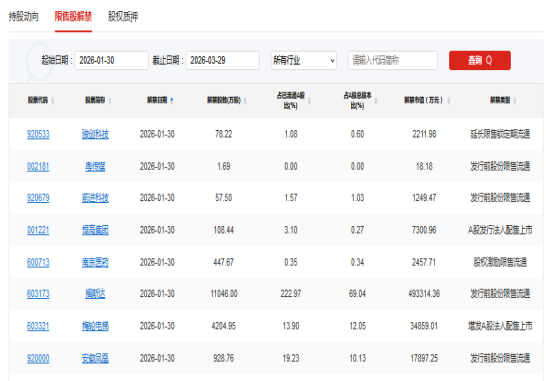Sort by 股票简称 column arrows
This screenshot has width=555, height=381.
pyautogui.click(x=110, y=101)
